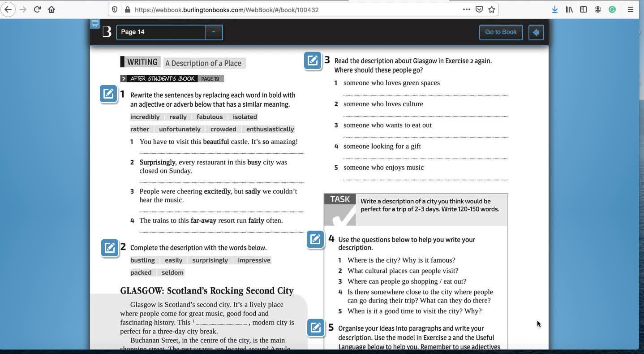Click 'someone who enjoys music'
The width and height of the screenshot is (644, 354).
(383, 168)
